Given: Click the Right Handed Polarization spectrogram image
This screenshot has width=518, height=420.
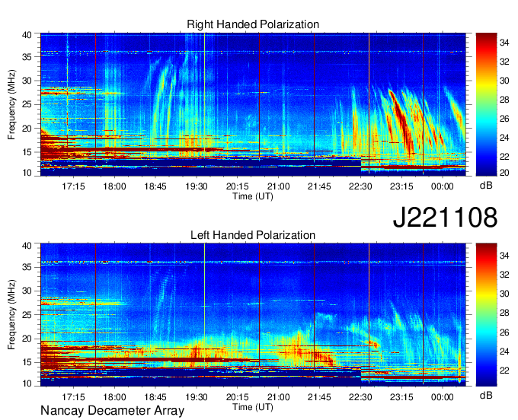Looking at the screenshot, I should (253, 104).
